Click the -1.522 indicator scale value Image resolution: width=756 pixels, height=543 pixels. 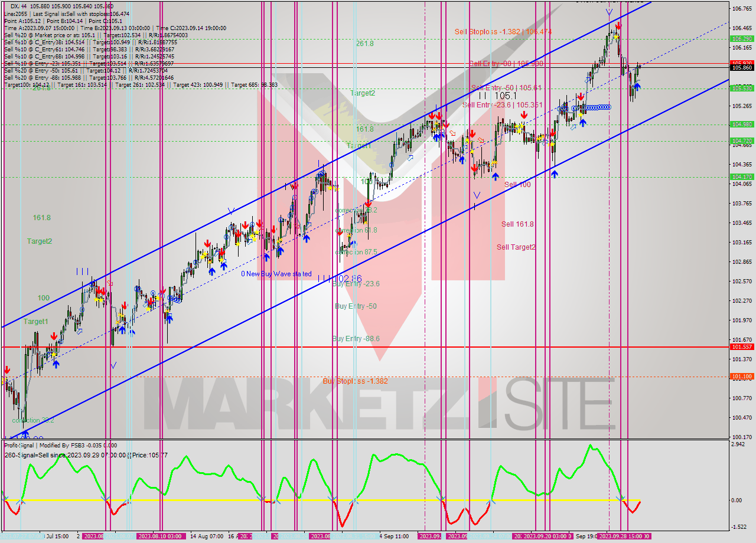coord(739,527)
